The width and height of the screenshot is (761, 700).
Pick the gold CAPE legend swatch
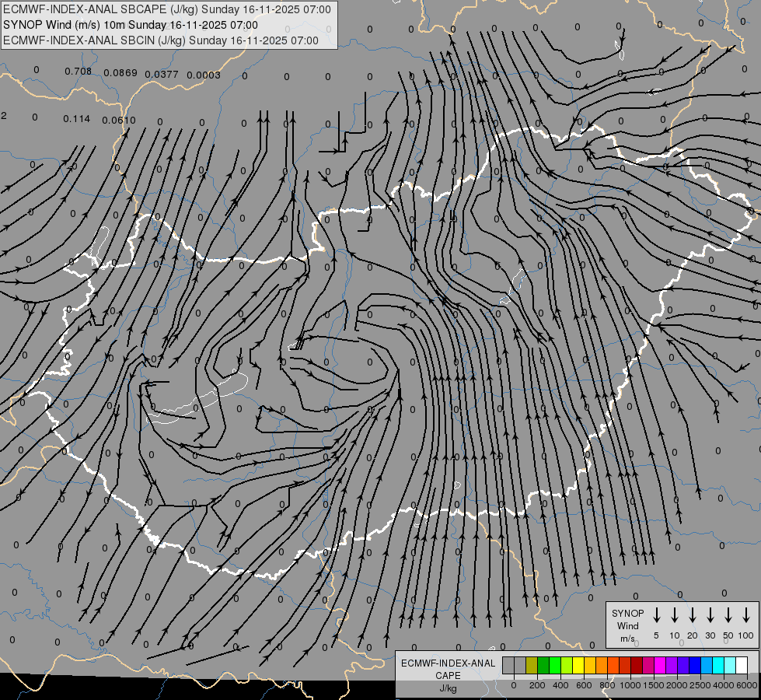pos(590,665)
